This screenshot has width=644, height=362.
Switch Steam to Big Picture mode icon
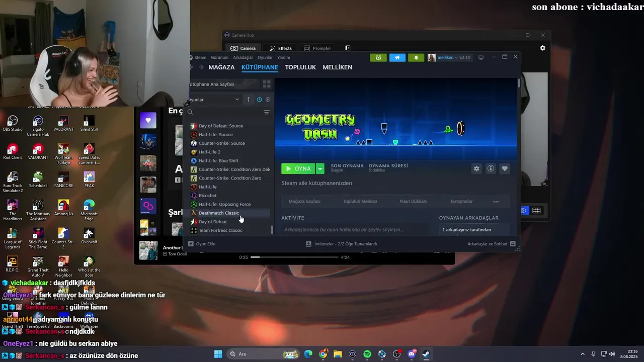pos(481,57)
